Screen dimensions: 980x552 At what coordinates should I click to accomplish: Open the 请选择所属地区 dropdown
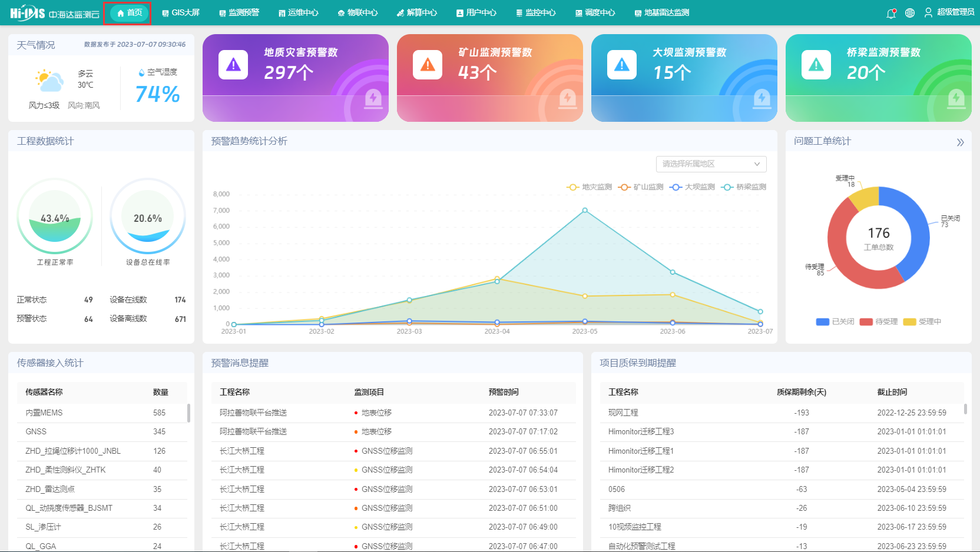[711, 164]
